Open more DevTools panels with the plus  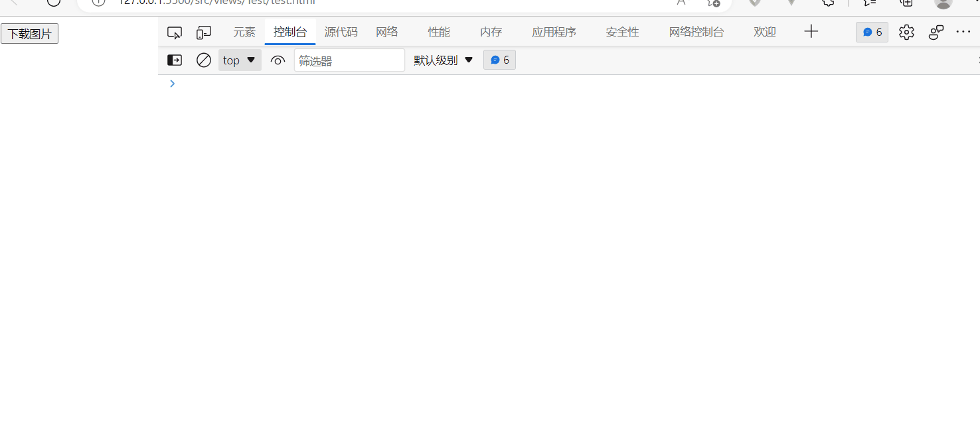click(x=811, y=32)
